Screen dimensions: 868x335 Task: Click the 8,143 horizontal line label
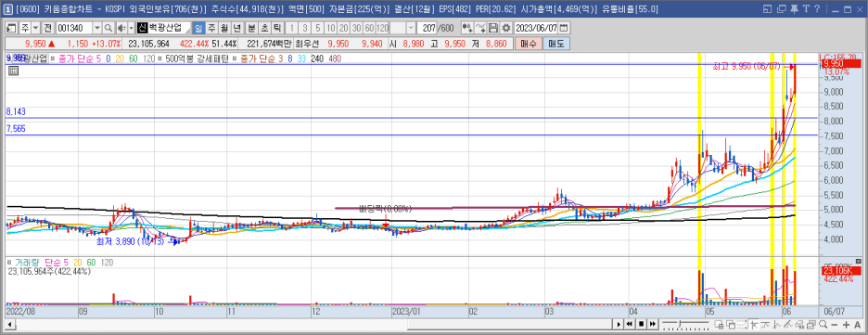click(16, 111)
